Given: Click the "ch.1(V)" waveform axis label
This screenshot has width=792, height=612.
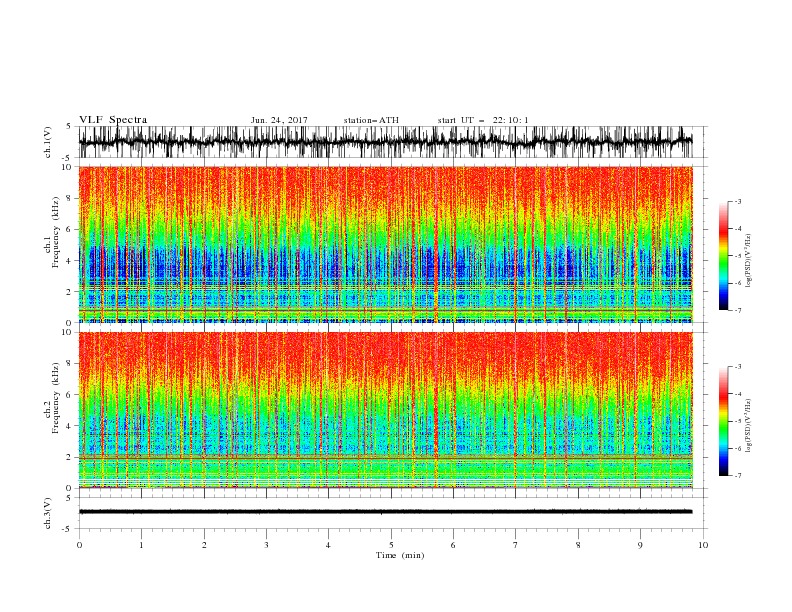Looking at the screenshot, I should click(x=48, y=142).
